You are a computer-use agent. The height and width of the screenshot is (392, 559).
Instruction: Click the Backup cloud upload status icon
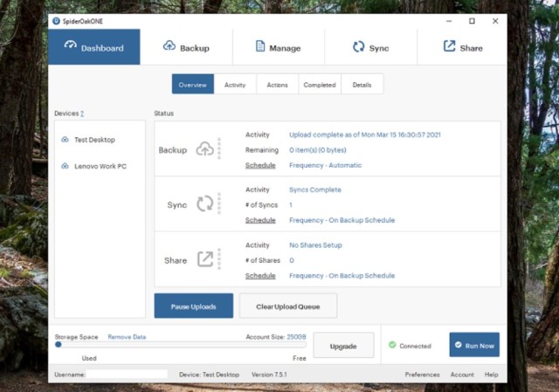[x=205, y=149]
